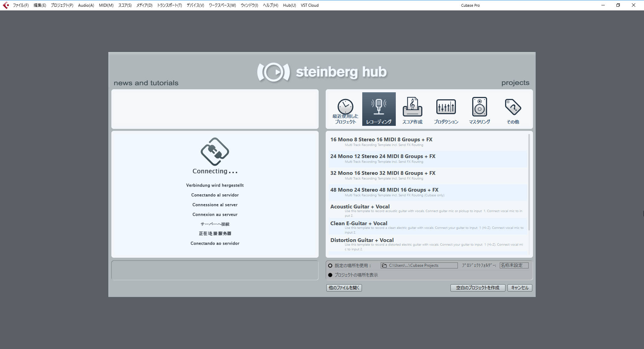Choose the score creation (スコア作成) category

[x=412, y=109]
